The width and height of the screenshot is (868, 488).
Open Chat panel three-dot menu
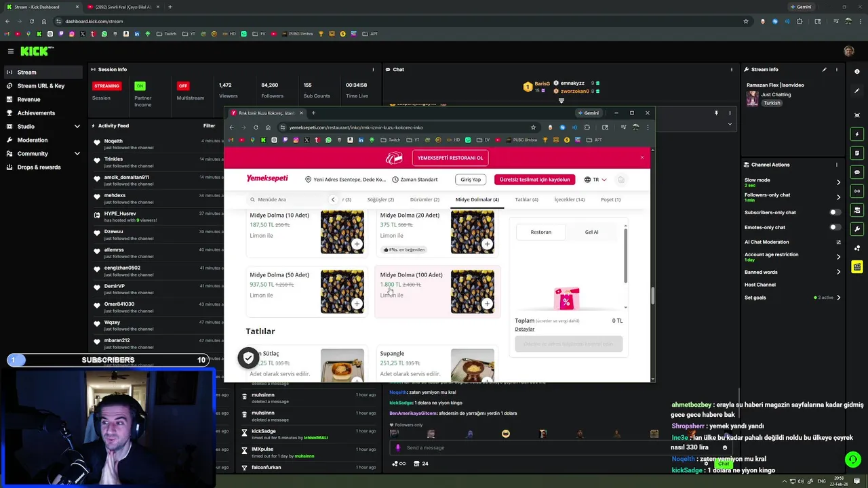(x=731, y=69)
